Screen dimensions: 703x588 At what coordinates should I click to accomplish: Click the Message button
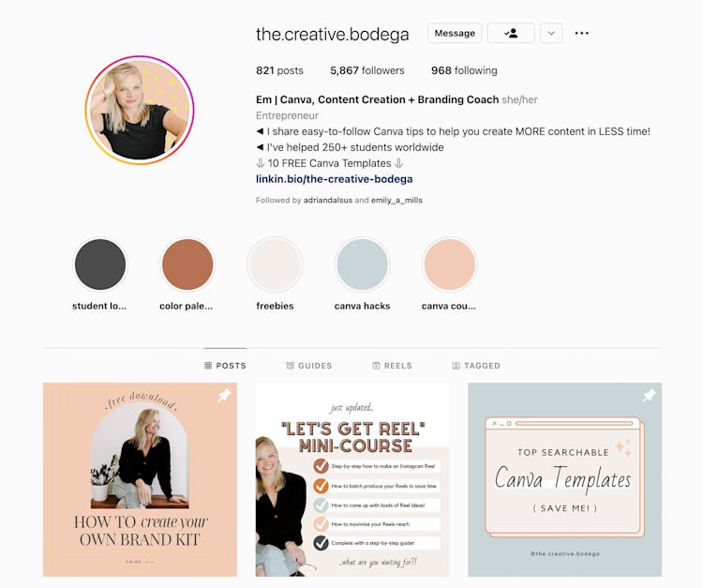[x=455, y=33]
